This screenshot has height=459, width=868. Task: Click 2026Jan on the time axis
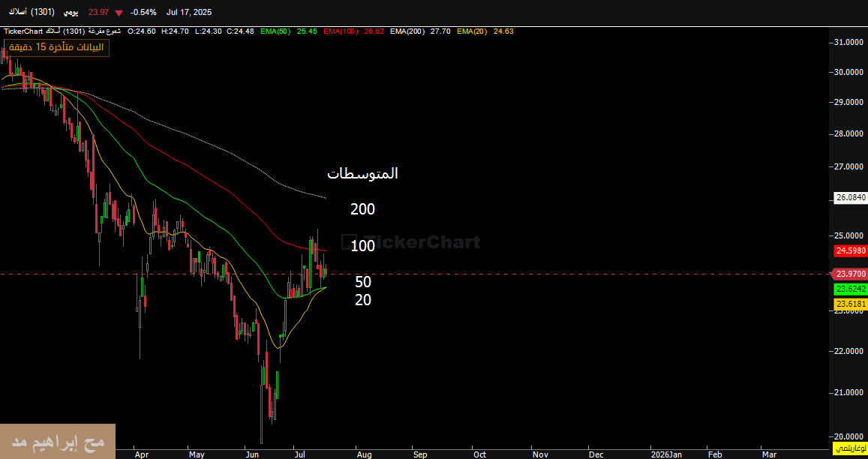666,454
